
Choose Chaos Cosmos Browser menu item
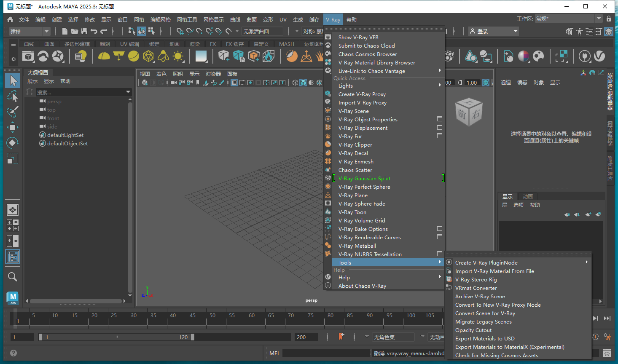coord(368,54)
